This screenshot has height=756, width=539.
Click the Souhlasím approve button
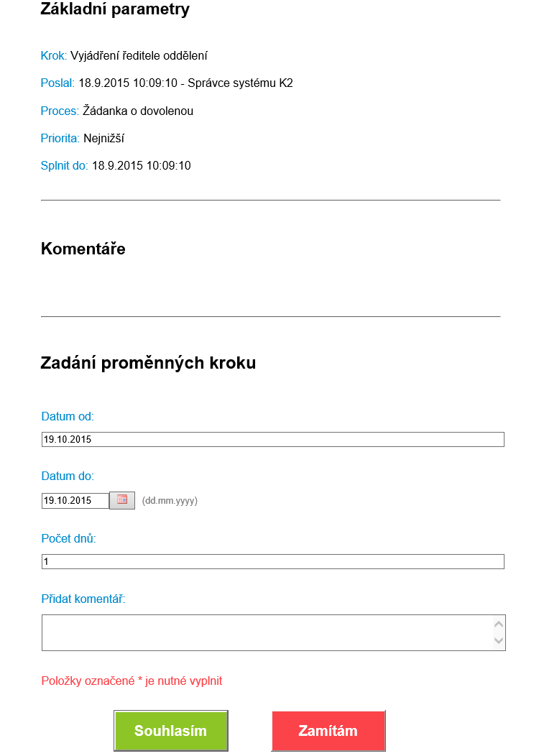171,731
